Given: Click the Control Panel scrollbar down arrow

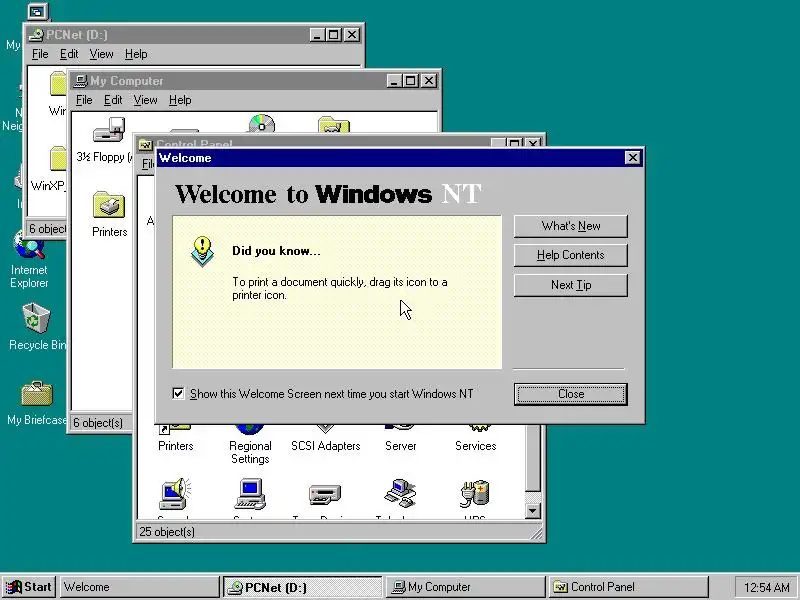Looking at the screenshot, I should (532, 511).
